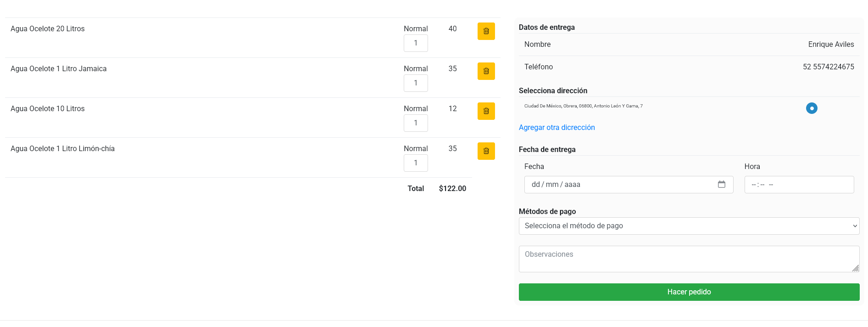
Task: Select the Ciudad De México address radio button
Action: click(x=811, y=108)
